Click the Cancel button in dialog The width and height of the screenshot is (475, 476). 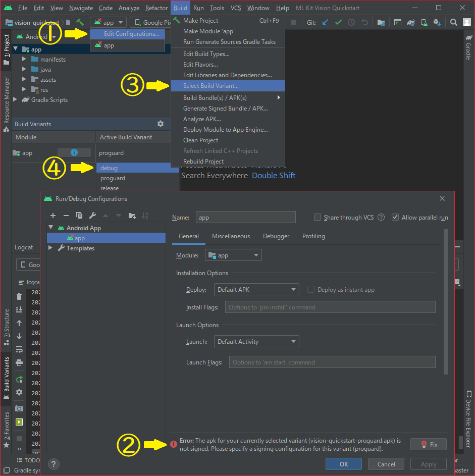pos(386,464)
